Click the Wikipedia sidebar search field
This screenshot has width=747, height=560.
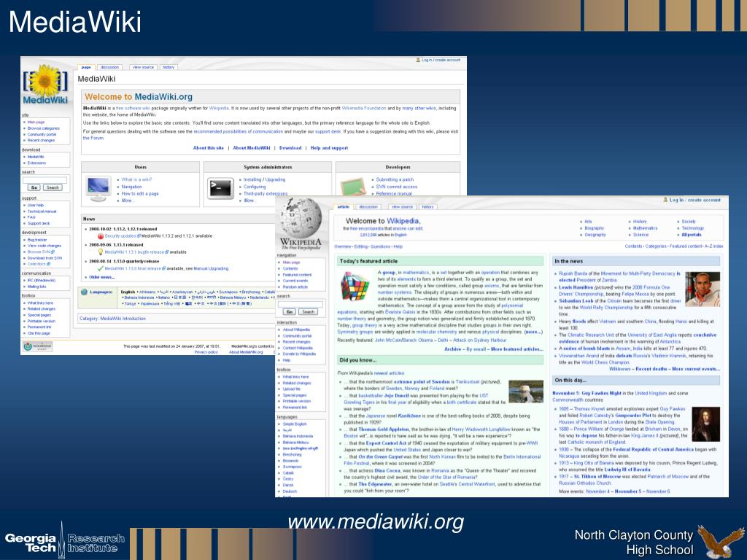pyautogui.click(x=300, y=304)
